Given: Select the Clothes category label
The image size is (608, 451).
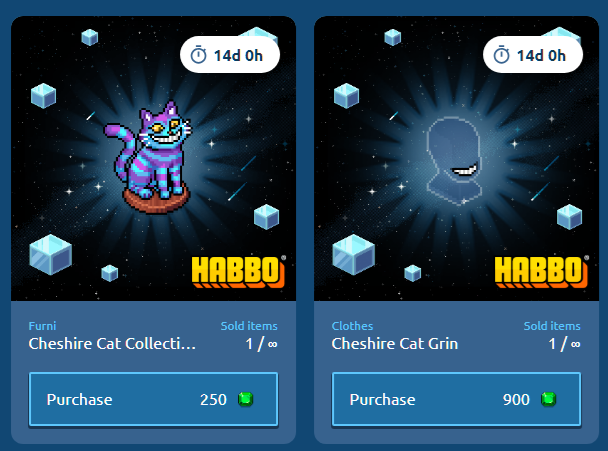Looking at the screenshot, I should tap(352, 326).
